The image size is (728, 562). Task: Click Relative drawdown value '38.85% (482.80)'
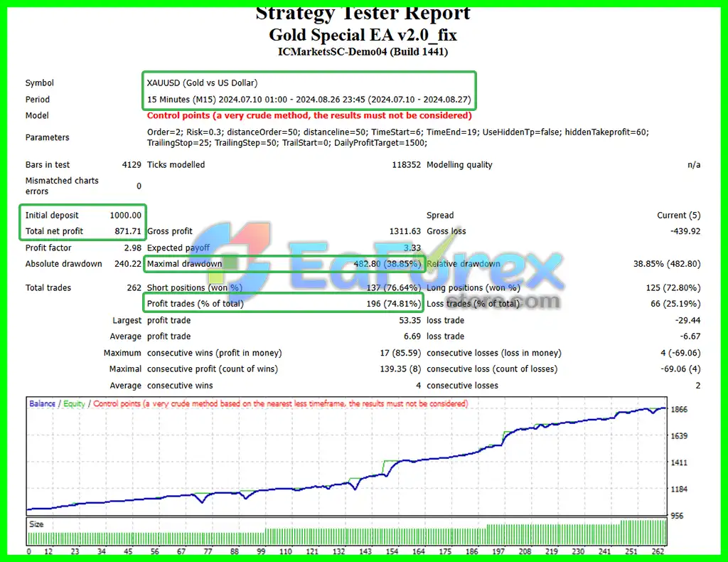click(x=667, y=264)
